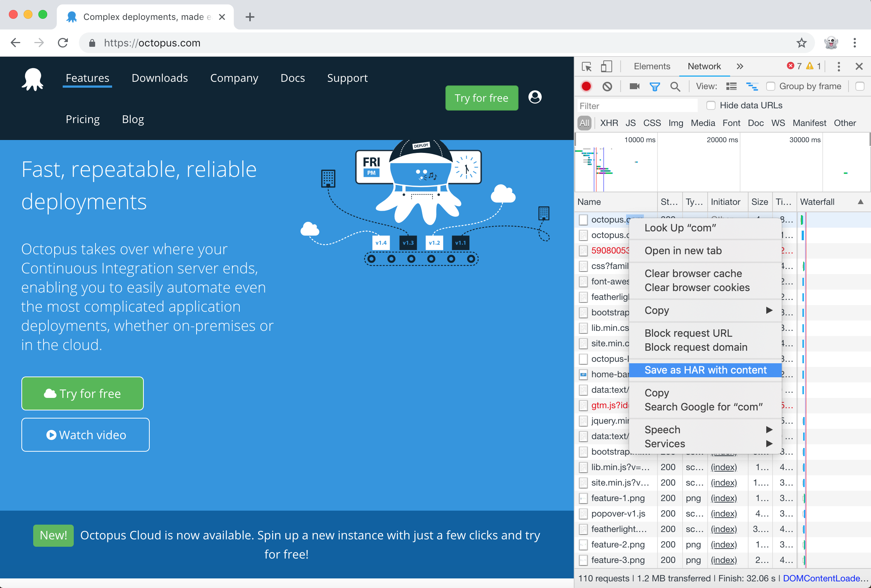Open the DevTools three-dot customize menu
871x588 pixels.
click(839, 67)
